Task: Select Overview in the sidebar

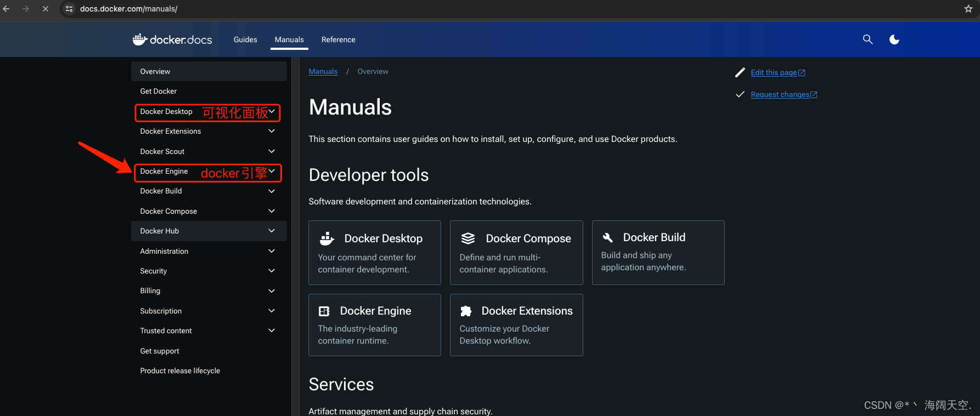Action: coord(209,71)
